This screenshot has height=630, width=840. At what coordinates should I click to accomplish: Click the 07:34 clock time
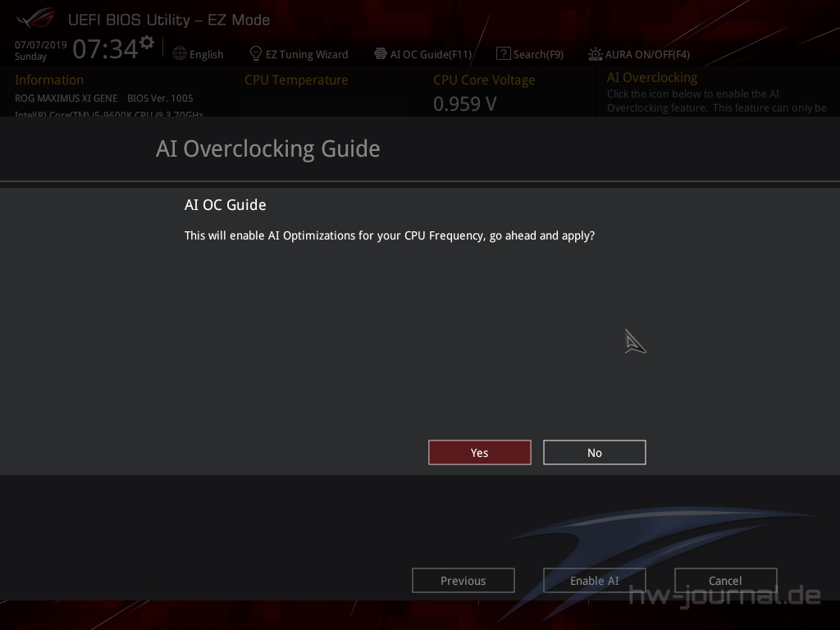(106, 48)
